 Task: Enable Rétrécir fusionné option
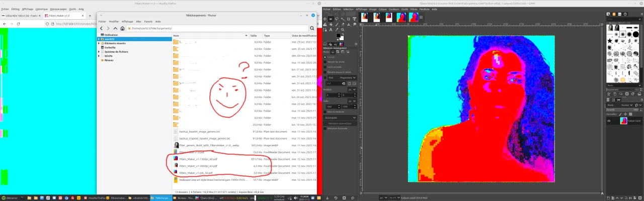(325, 128)
